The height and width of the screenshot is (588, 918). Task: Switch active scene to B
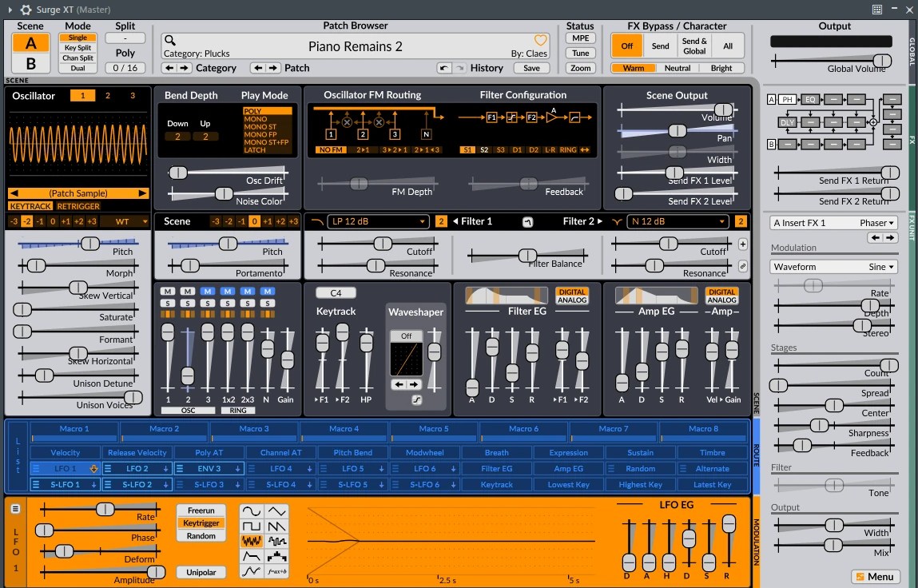[30, 63]
